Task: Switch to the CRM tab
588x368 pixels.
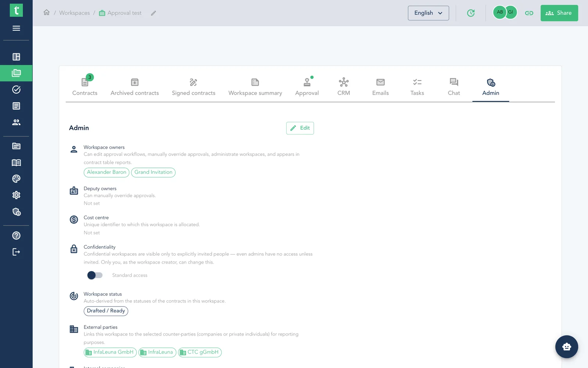Action: point(344,87)
